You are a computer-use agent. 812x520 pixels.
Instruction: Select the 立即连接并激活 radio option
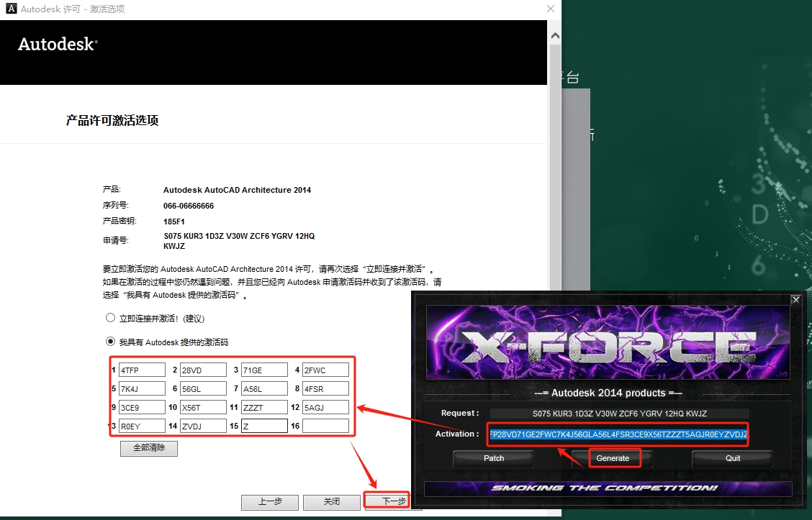click(x=110, y=318)
